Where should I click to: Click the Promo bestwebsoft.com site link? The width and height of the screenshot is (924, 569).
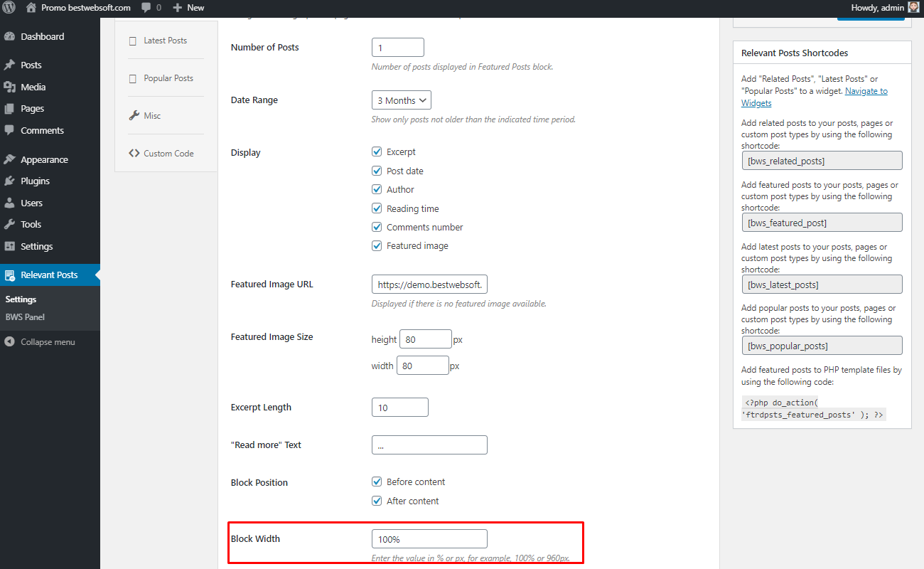(x=85, y=8)
